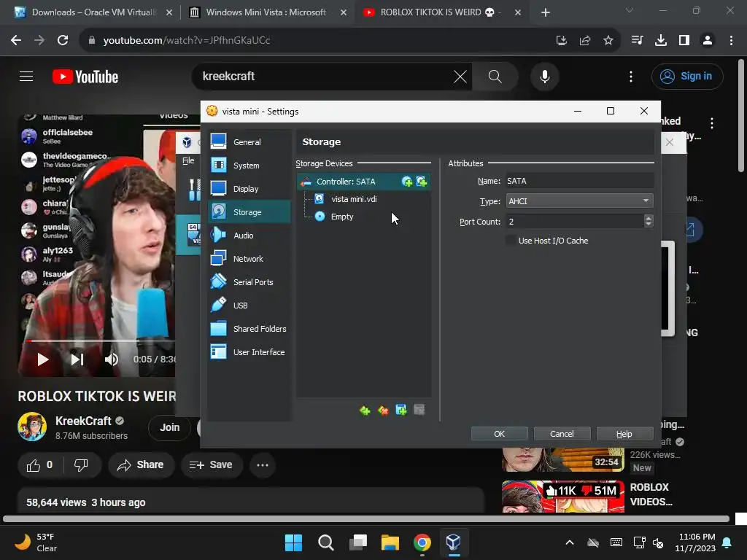Confirm settings with OK button

click(499, 434)
